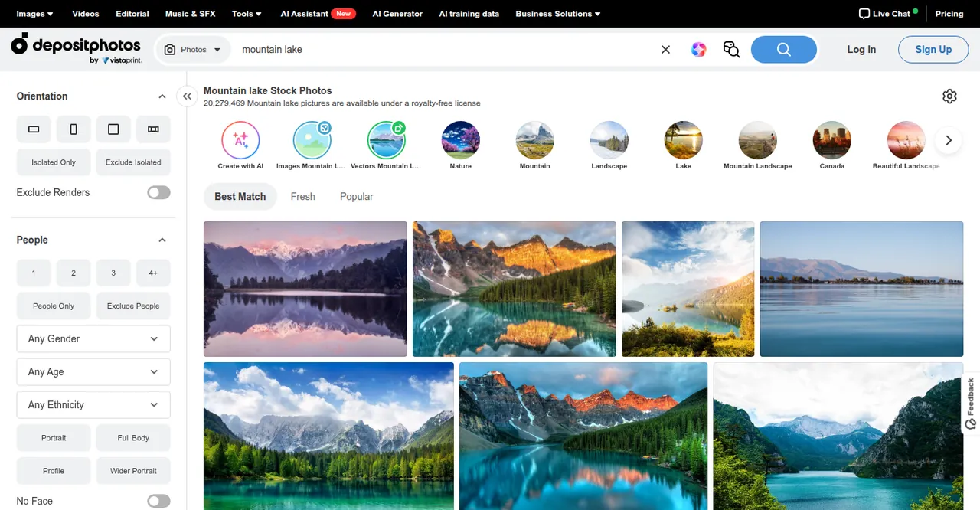Open AI Generator link
The height and width of the screenshot is (510, 980).
(397, 14)
